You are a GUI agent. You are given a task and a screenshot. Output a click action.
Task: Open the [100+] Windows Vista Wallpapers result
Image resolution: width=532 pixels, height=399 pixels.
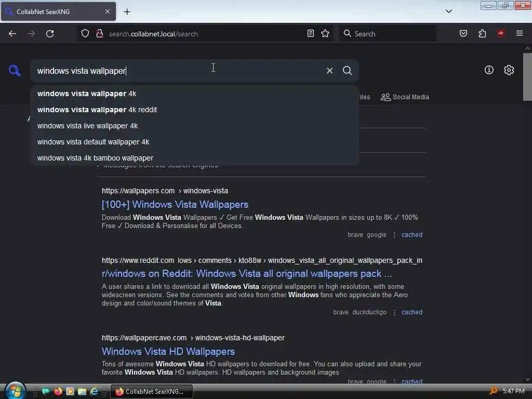[175, 205]
